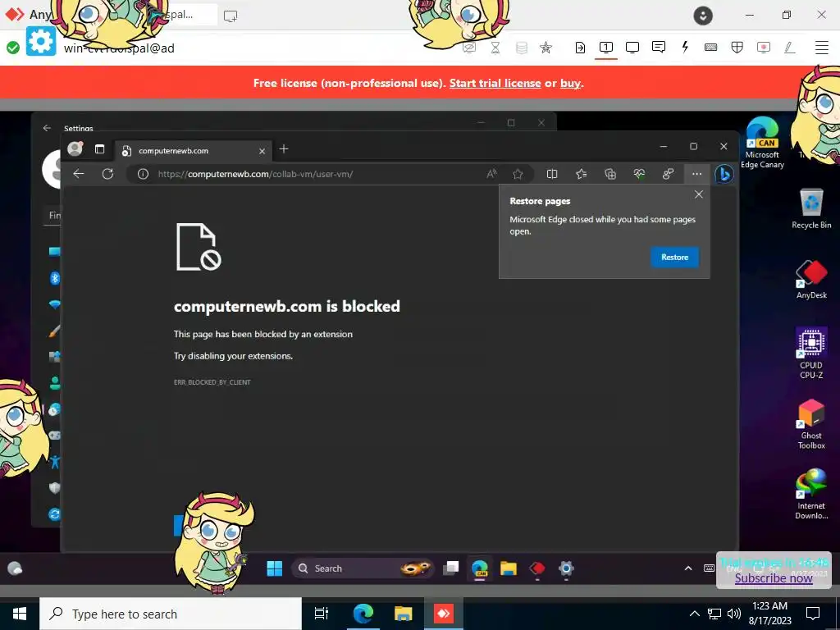Focus the Edge address bar URL

(x=255, y=174)
